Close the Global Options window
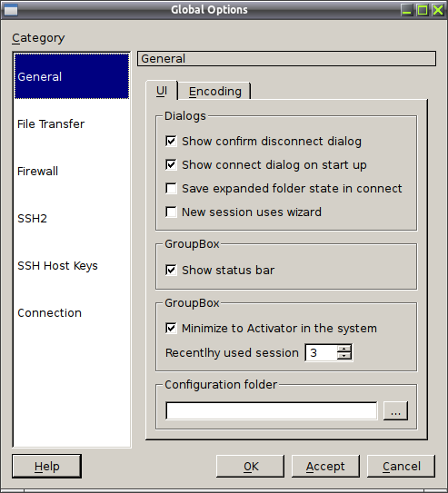 438,10
